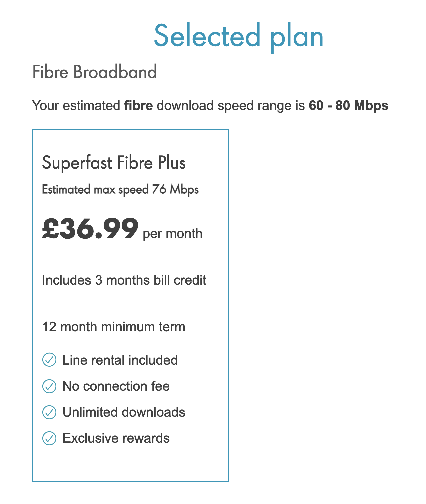The width and height of the screenshot is (426, 504).
Task: Click the 12 month minimum term text
Action: click(113, 327)
